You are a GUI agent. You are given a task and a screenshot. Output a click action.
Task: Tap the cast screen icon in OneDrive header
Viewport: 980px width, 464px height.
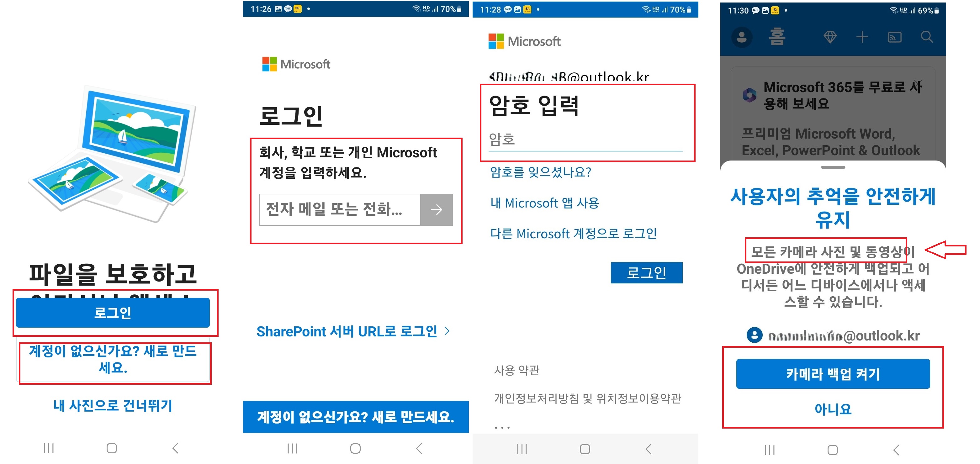(894, 37)
